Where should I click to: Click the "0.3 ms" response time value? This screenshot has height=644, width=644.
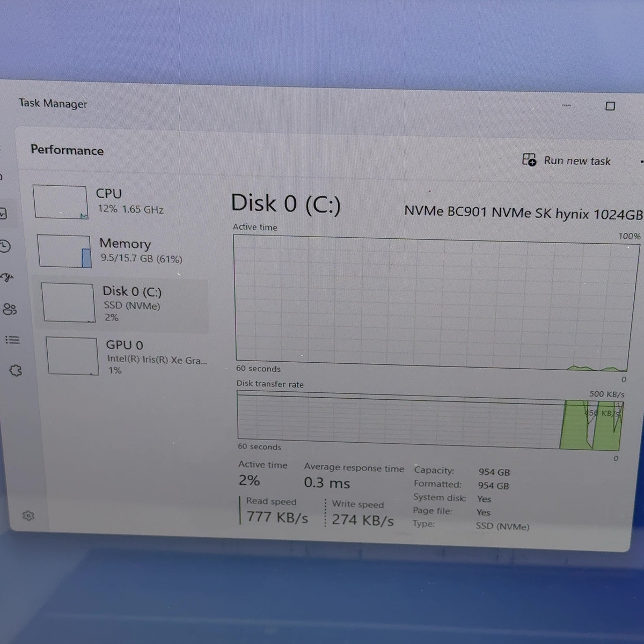(327, 482)
